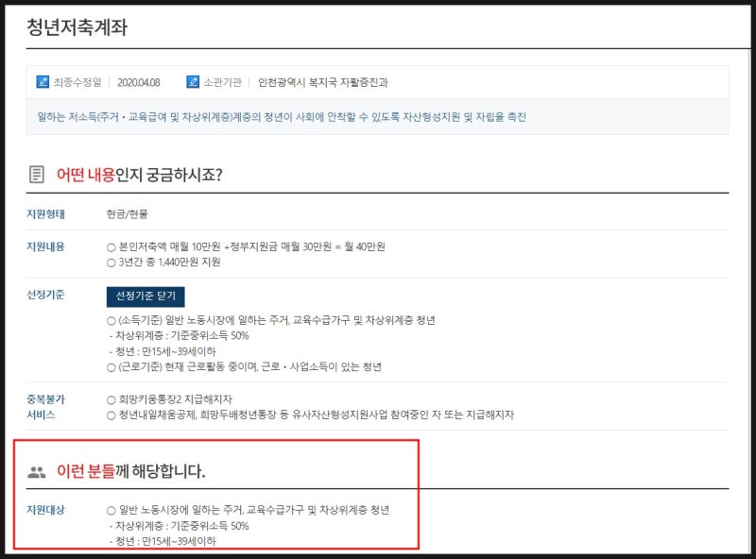
Task: Select the document icon next to 어떤 내용 heading
Action: point(33,174)
